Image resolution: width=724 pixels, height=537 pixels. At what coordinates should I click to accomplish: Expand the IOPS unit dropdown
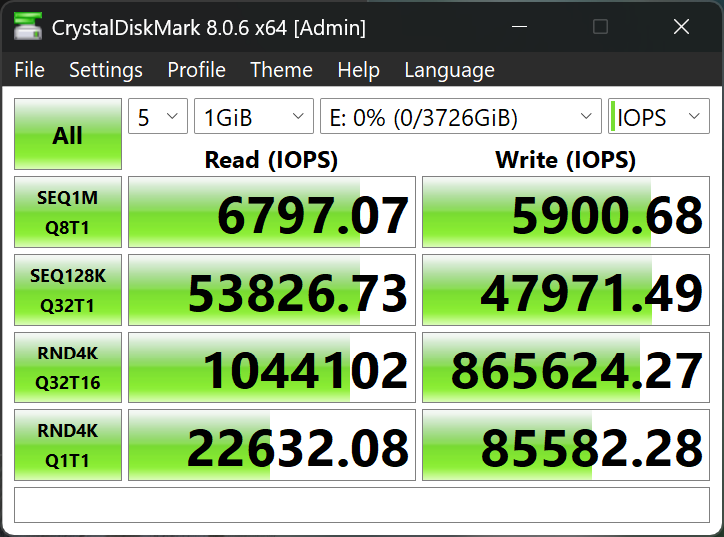pyautogui.click(x=659, y=116)
